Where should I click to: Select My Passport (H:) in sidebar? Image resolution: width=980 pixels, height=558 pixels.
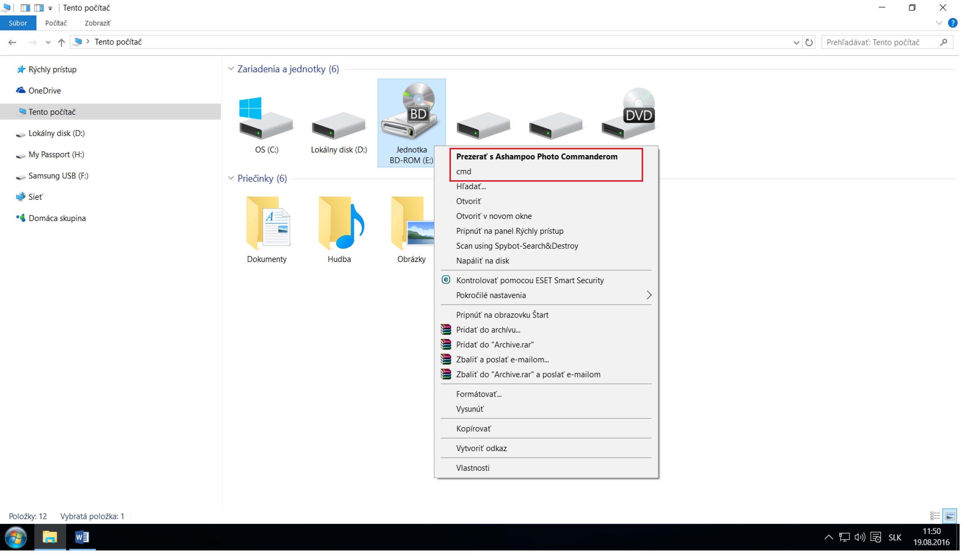tap(56, 154)
